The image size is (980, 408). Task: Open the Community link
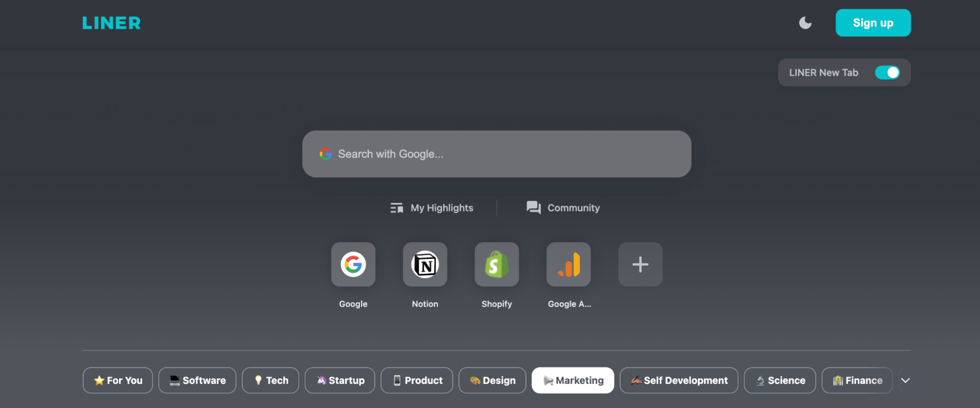(563, 208)
